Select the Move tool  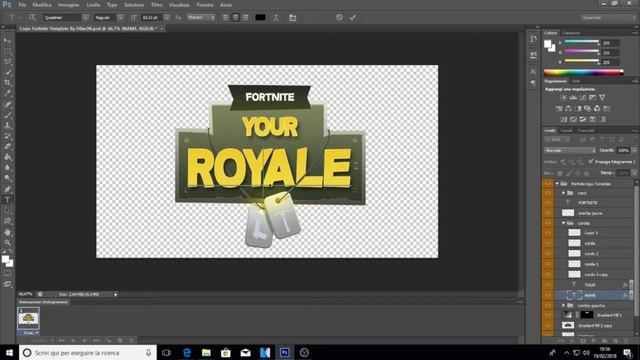point(7,41)
